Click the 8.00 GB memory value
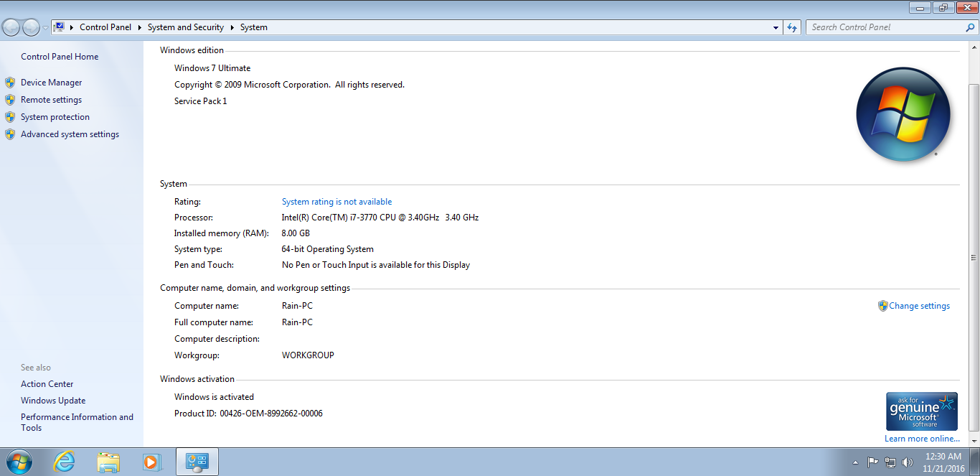The image size is (980, 476). click(296, 233)
